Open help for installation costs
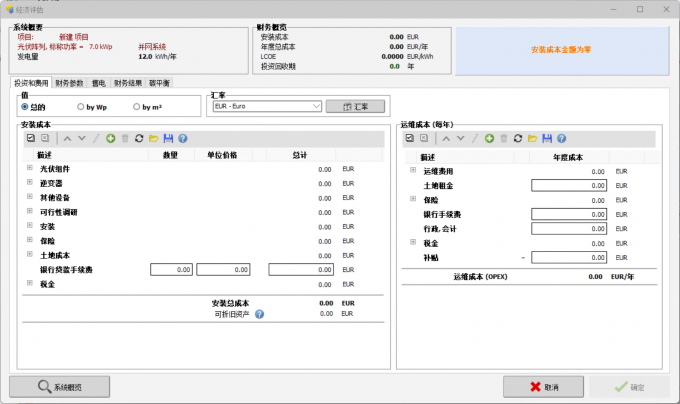This screenshot has width=680, height=404. pyautogui.click(x=183, y=138)
